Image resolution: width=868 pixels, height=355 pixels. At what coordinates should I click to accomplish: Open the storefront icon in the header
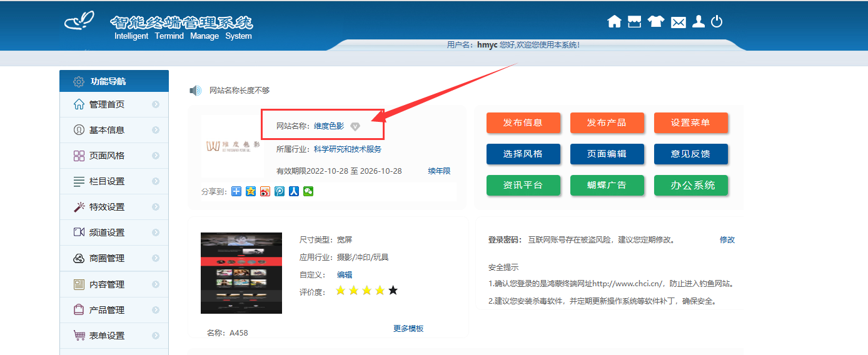click(635, 22)
